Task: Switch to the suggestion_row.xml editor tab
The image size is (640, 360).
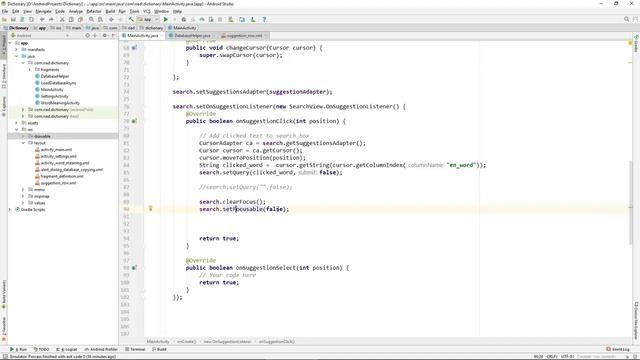Action: 244,36
